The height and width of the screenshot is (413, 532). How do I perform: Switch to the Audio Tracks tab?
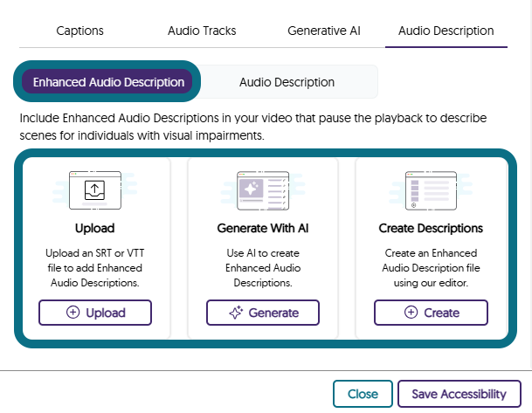click(202, 31)
